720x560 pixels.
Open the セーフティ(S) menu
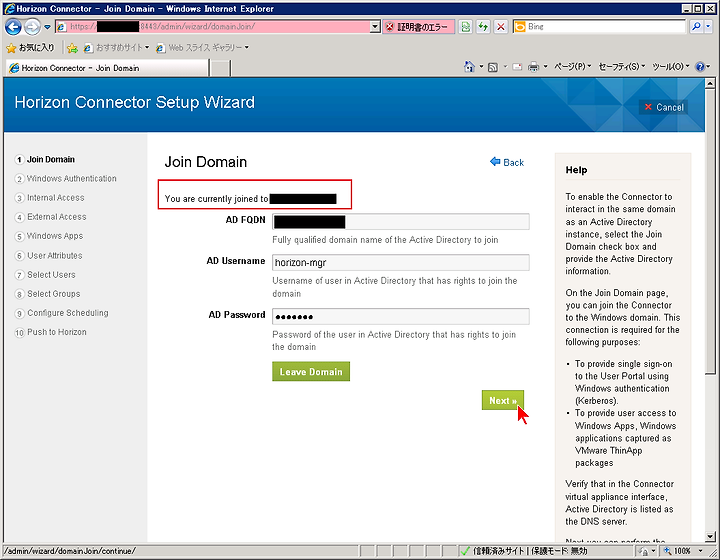click(x=622, y=67)
